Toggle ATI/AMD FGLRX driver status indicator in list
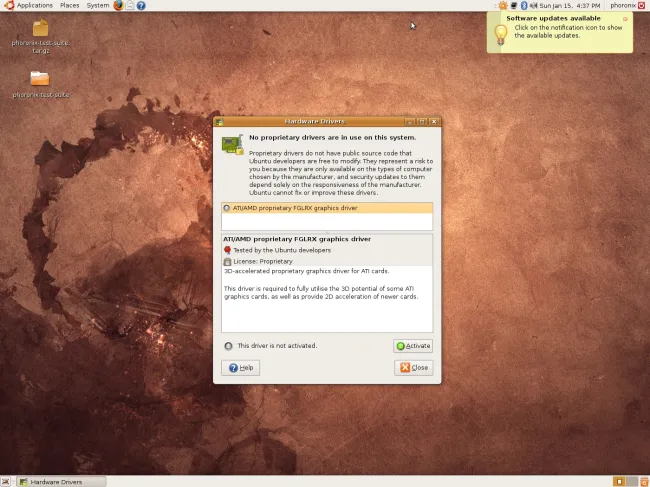 [x=227, y=208]
